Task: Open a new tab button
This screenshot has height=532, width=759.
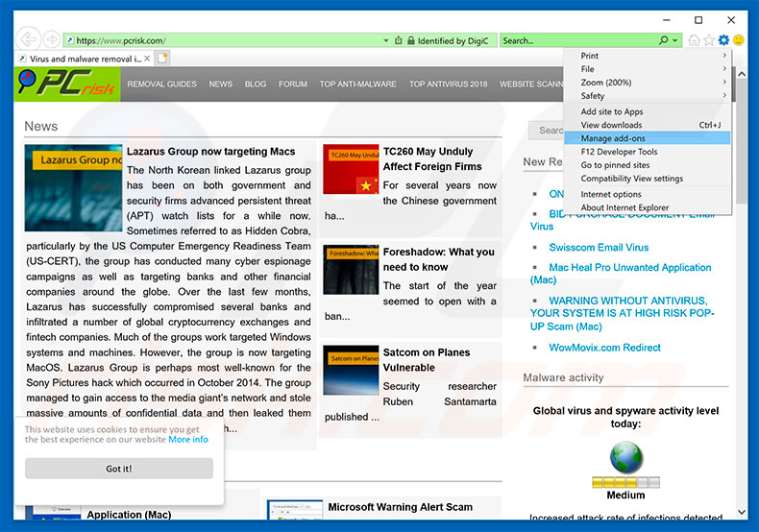Action: (x=162, y=59)
